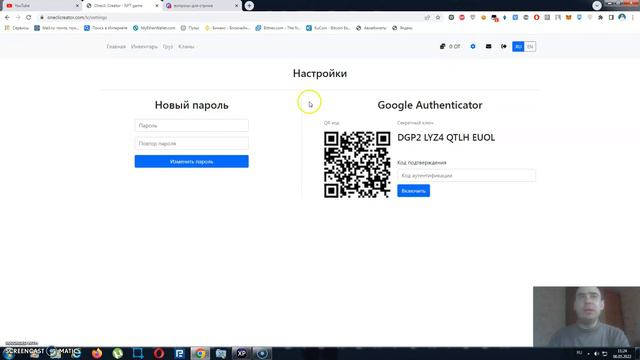Click the share page icon in address bar
The image size is (640, 360).
click(x=427, y=18)
